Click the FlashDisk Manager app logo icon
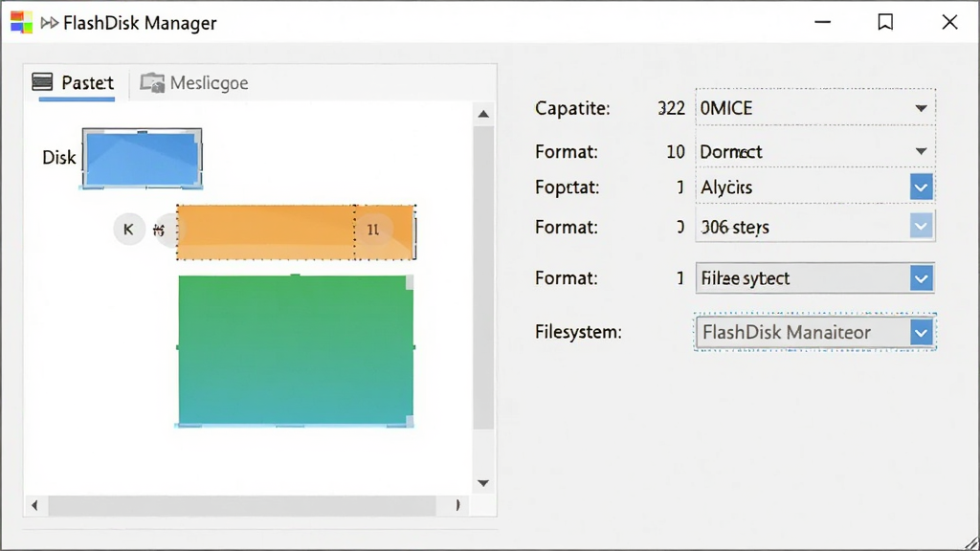 point(21,23)
